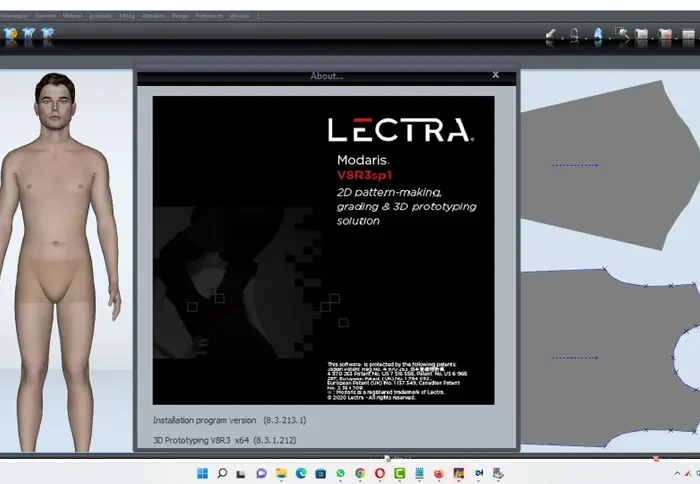
Task: Open the Fitting menu
Action: (x=127, y=16)
